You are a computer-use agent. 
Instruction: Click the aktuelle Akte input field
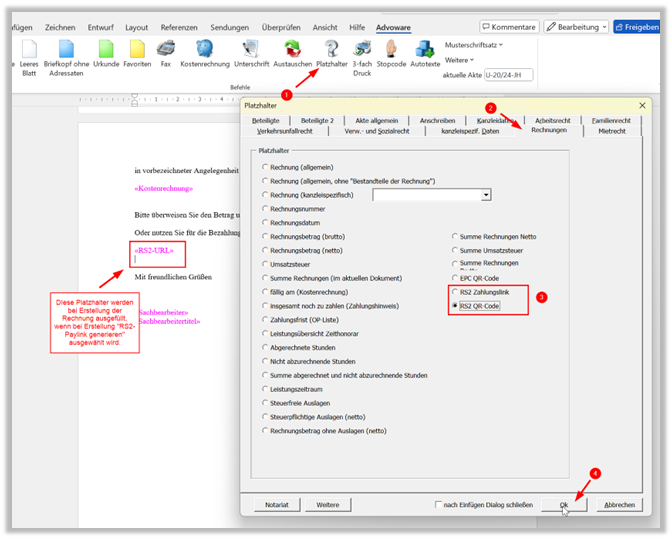tap(508, 75)
